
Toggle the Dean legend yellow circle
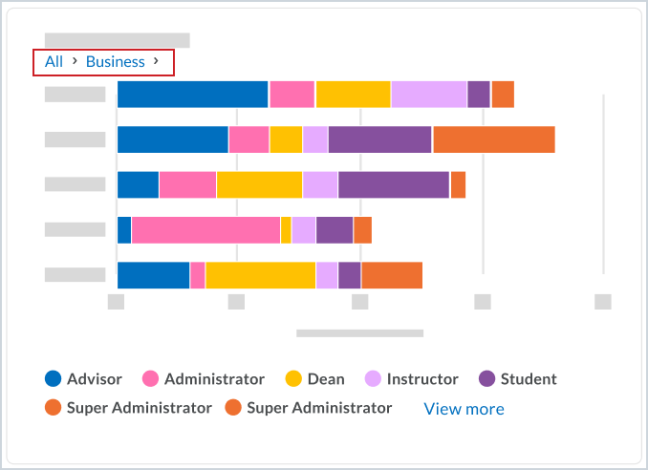[294, 379]
